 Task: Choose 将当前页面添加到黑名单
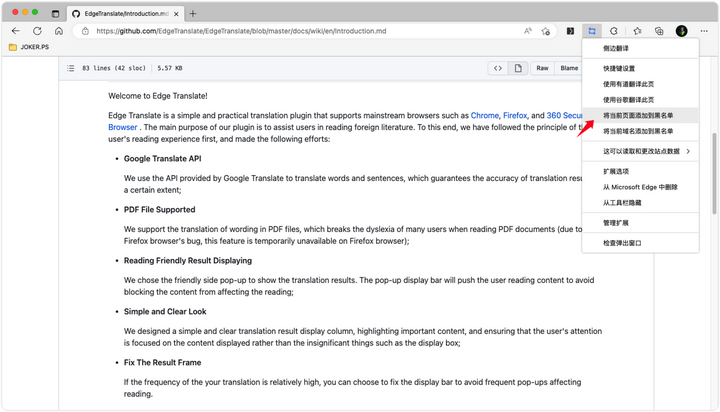[x=640, y=115]
